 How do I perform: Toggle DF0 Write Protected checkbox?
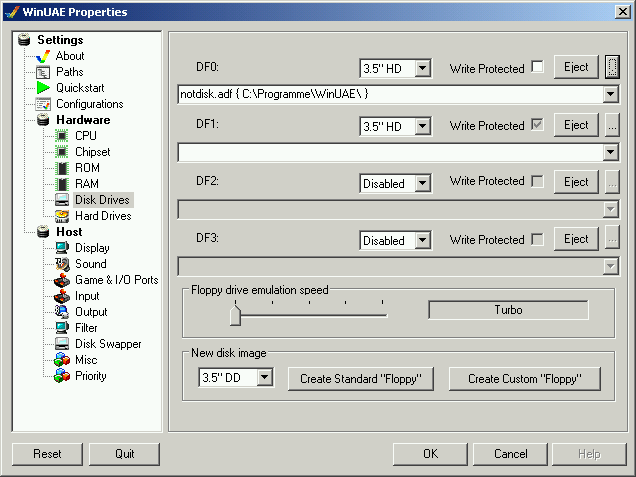(537, 67)
